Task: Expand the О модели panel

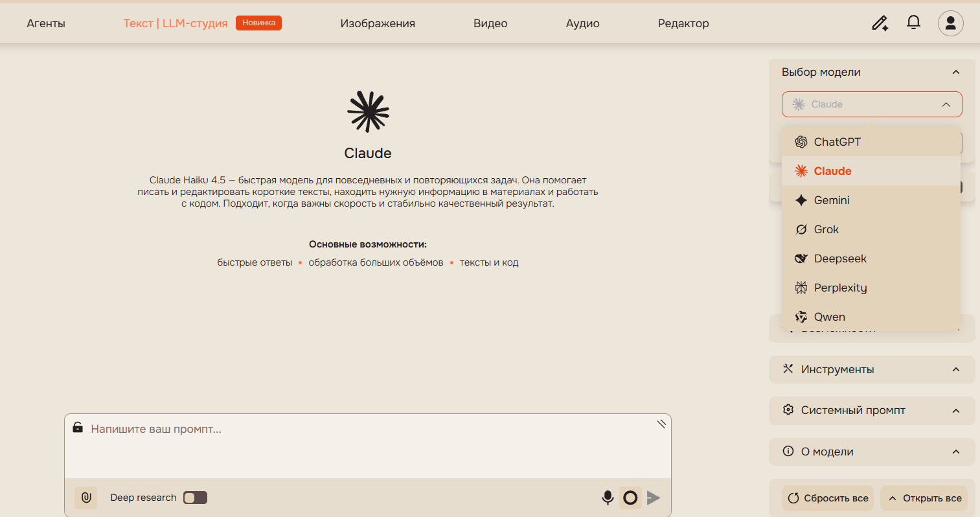Action: [872, 452]
